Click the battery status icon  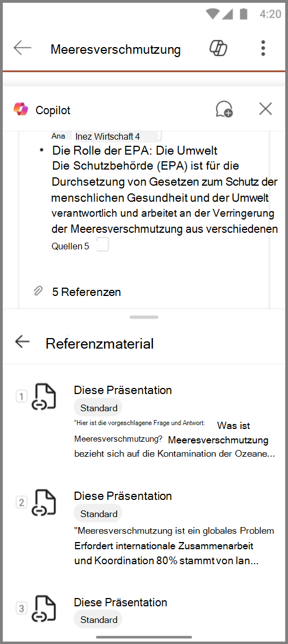[x=244, y=13]
